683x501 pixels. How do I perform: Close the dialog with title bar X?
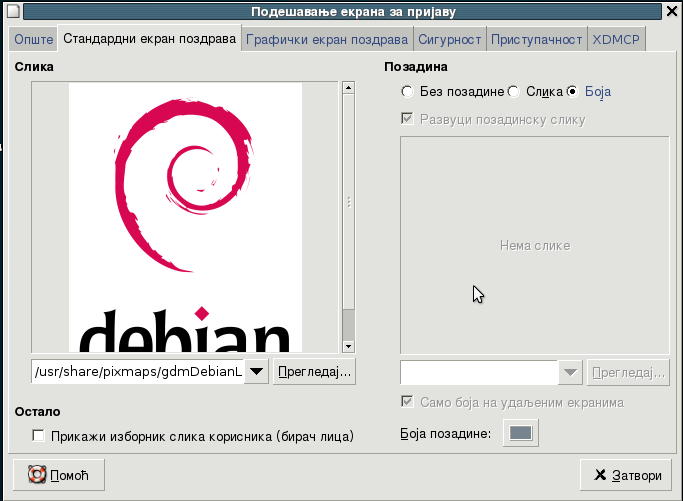coord(672,11)
